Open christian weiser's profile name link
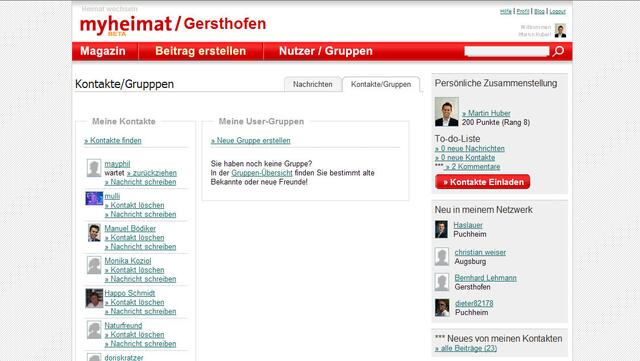 (x=480, y=252)
